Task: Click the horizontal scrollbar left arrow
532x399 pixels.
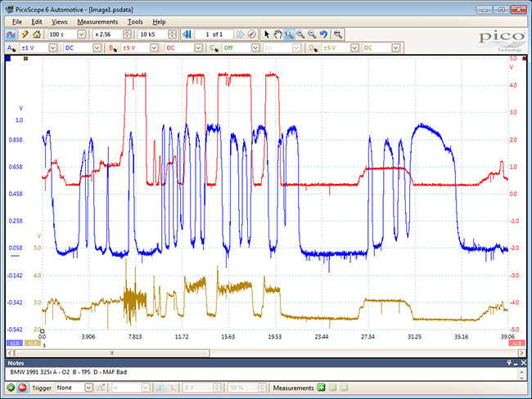Action: tap(10, 353)
